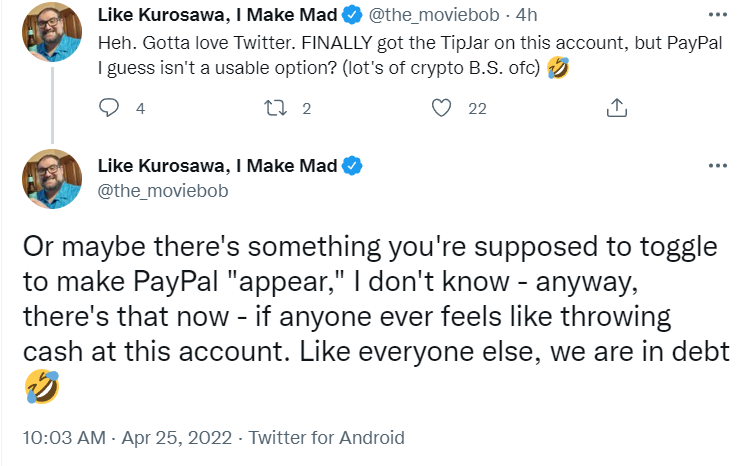Open profile picture on second tweet
This screenshot has width=748, height=466.
[x=50, y=180]
